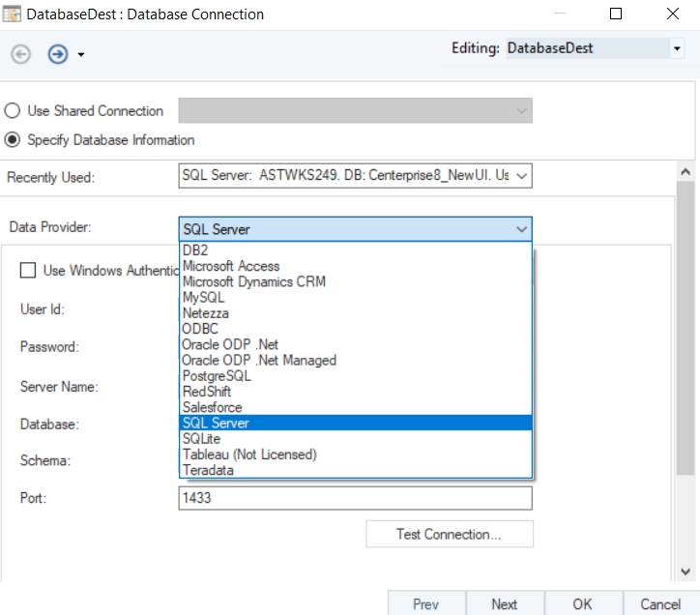Select Specify Database Information radio button
700x615 pixels.
13,140
